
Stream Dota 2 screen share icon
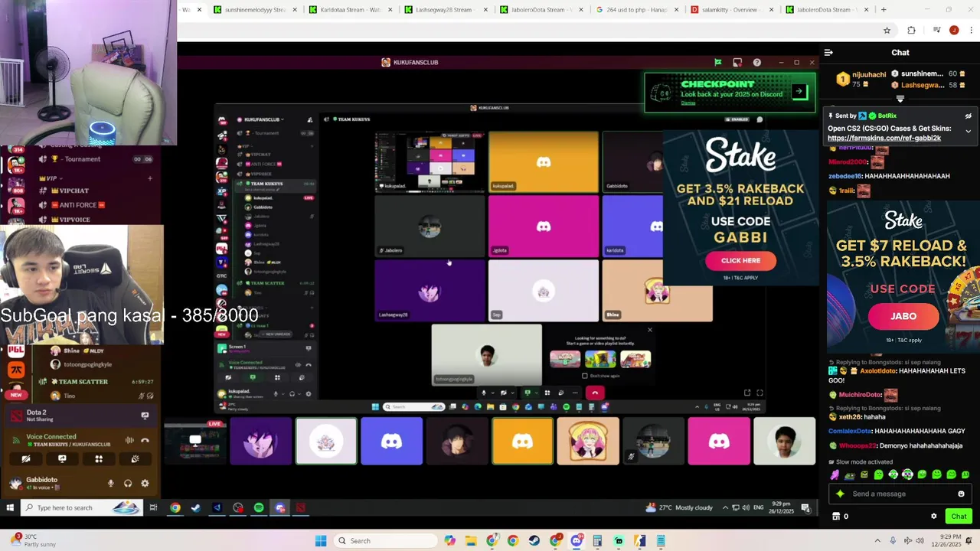click(x=145, y=416)
